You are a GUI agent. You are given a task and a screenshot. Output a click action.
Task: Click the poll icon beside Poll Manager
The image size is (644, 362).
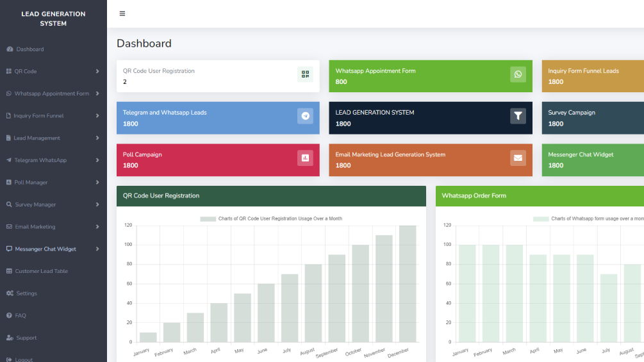click(x=8, y=182)
